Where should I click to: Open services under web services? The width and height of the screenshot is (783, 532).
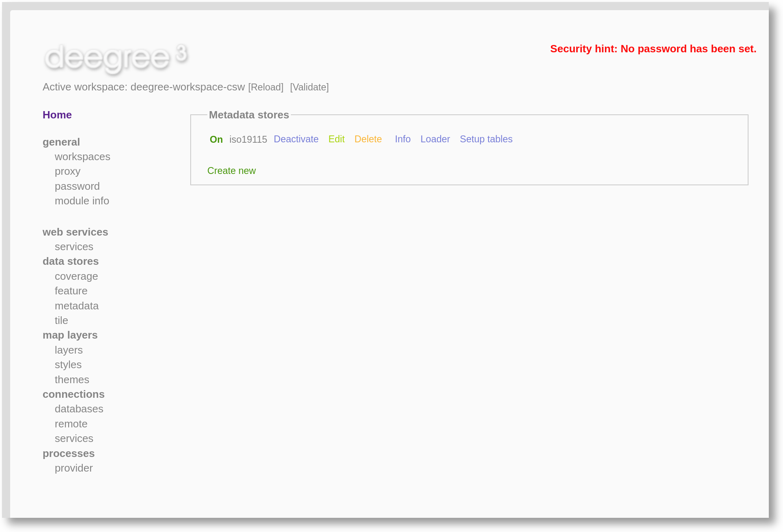click(74, 247)
